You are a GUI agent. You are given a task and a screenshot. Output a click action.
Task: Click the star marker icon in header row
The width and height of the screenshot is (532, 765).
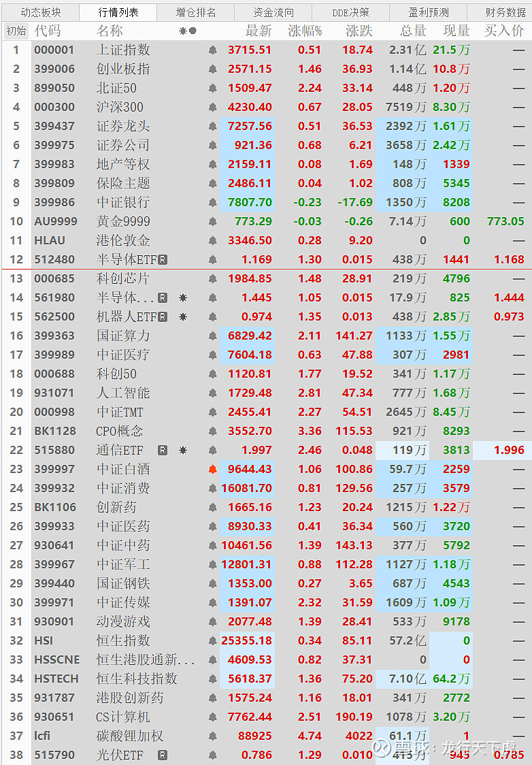point(182,31)
